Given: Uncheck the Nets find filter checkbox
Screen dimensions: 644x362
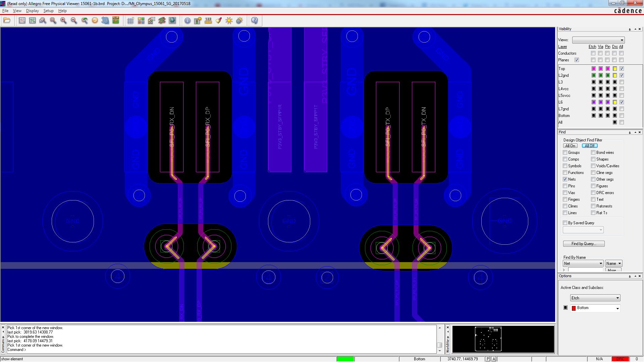Looking at the screenshot, I should tap(565, 179).
